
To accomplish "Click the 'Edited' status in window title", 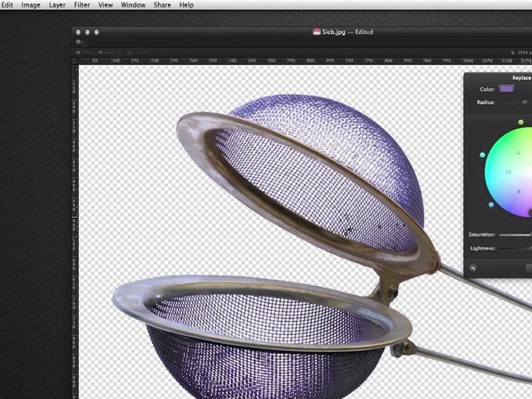I will coord(363,32).
